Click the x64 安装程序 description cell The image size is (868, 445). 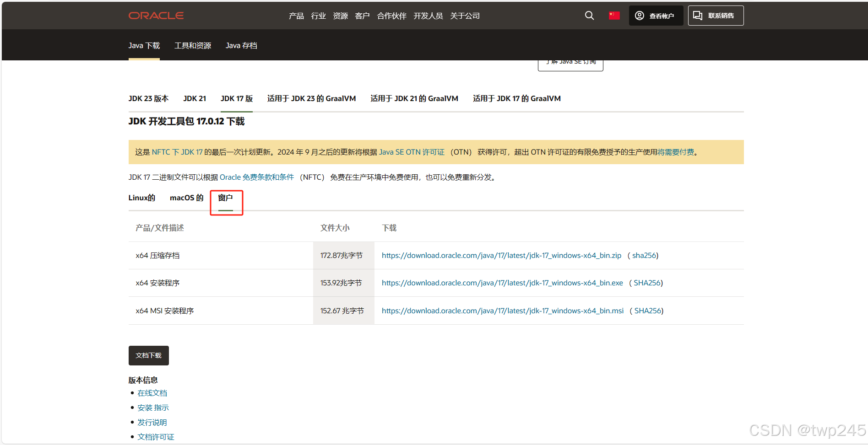tap(221, 283)
